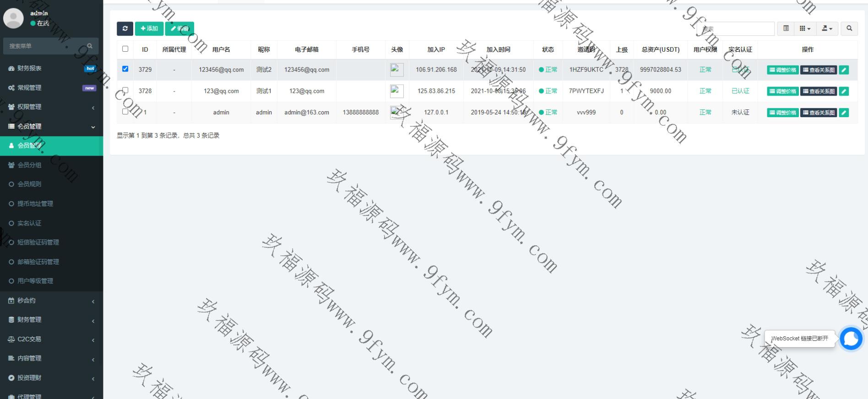Click pencil edit icon for user 3729
The image size is (868, 399).
tap(844, 70)
